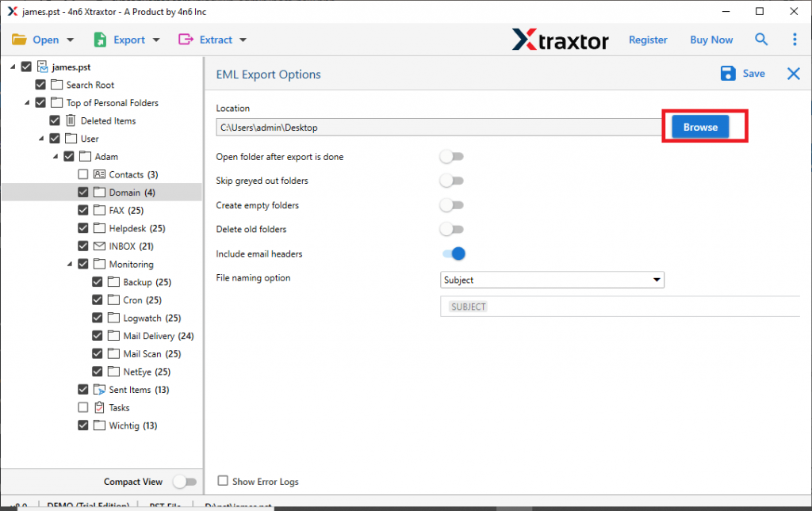Click the Xtraxtor logo
Image resolution: width=812 pixels, height=511 pixels.
[560, 39]
